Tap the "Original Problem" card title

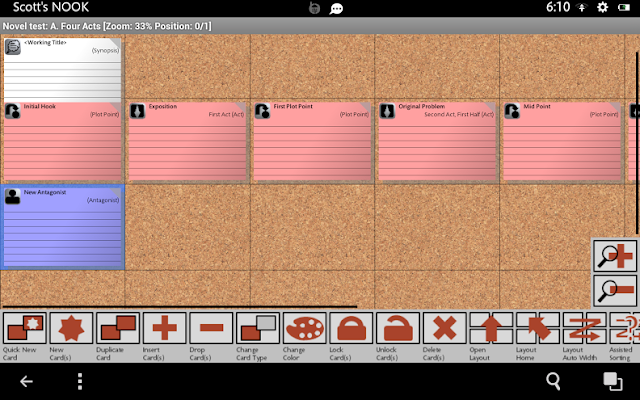click(x=422, y=106)
